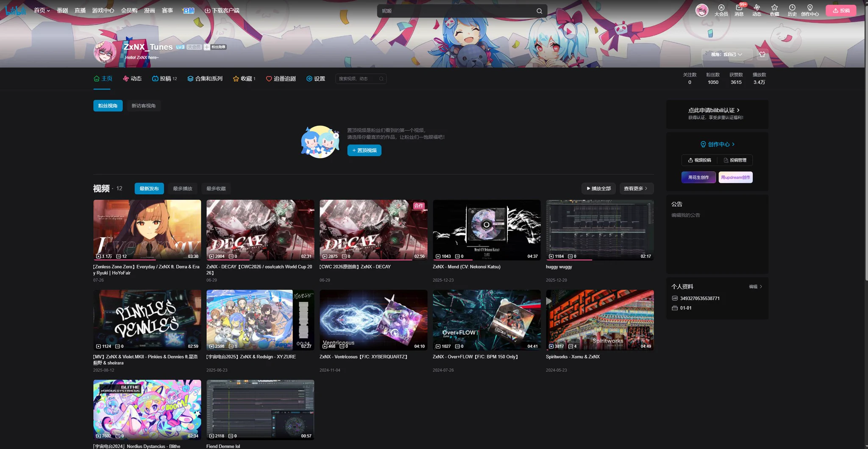Open the Pinkies & Dennies video thumbnail
The width and height of the screenshot is (868, 449).
(147, 320)
